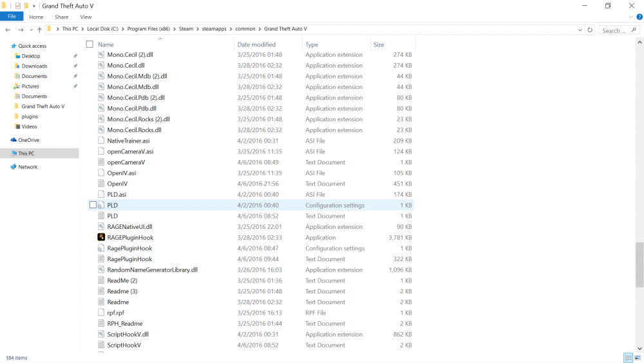This screenshot has height=363, width=644.
Task: Select Desktop in Quick access
Action: [x=31, y=56]
